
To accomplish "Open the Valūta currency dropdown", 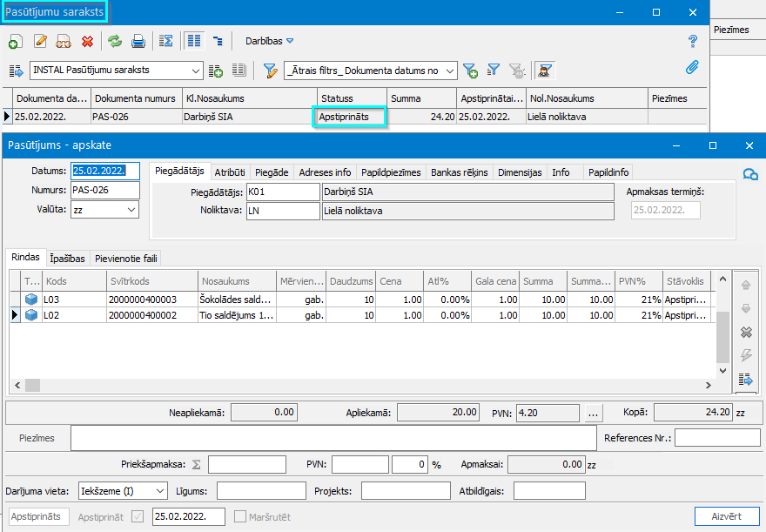I will tap(131, 210).
